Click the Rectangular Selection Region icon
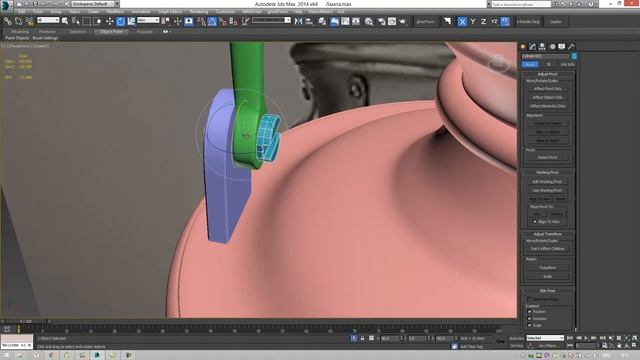640x360 pixels. (87, 21)
